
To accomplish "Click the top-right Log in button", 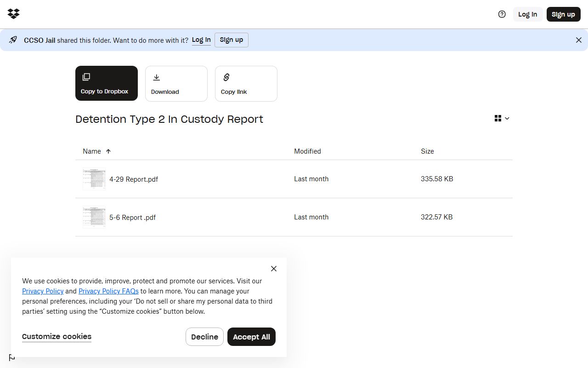I will click(528, 14).
